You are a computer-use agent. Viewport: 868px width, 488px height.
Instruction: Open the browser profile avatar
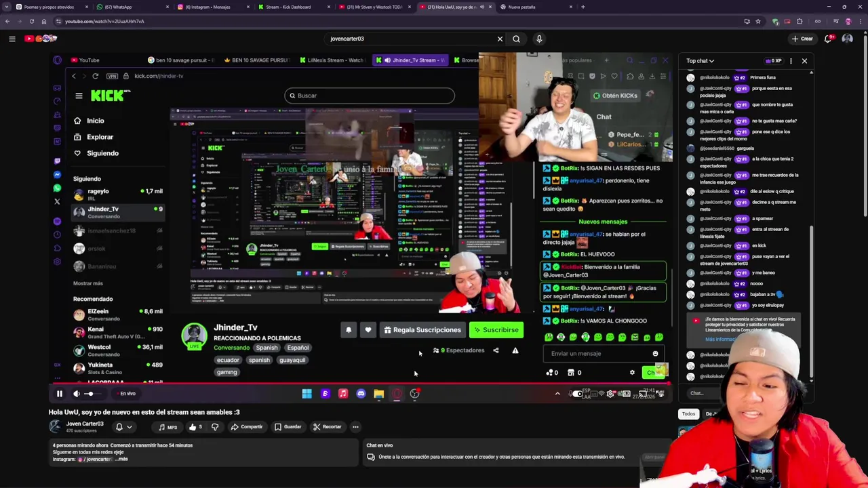(848, 21)
